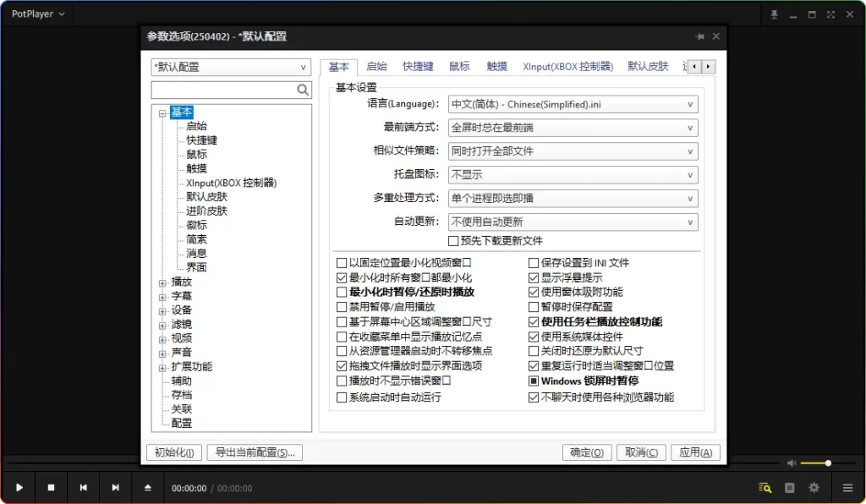The width and height of the screenshot is (866, 504).
Task: Select 进阶皮肤 in the tree
Action: 206,211
